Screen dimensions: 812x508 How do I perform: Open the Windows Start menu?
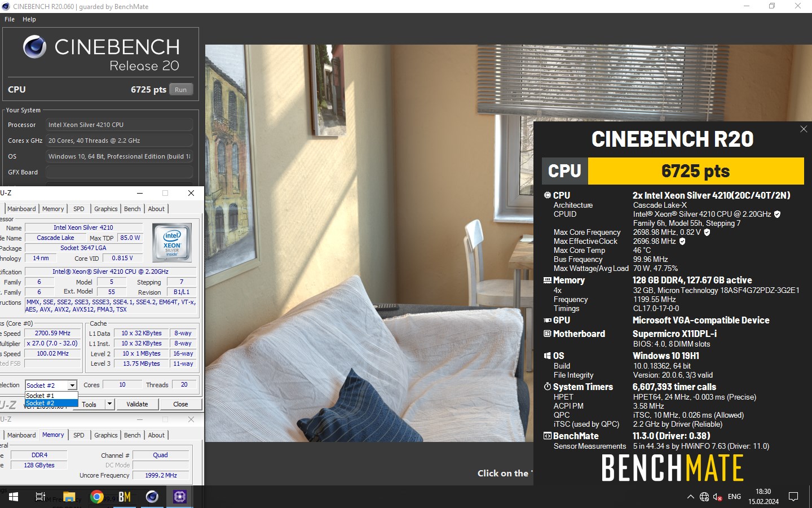(x=13, y=497)
